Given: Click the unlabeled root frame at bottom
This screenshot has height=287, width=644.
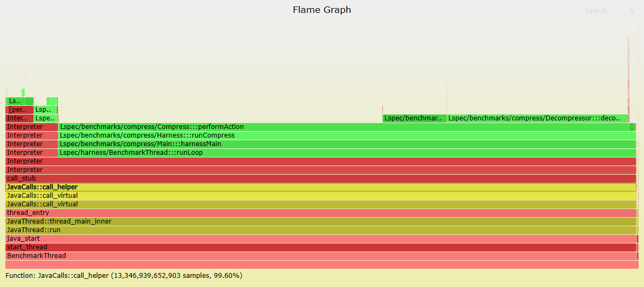Looking at the screenshot, I should pos(321,264).
